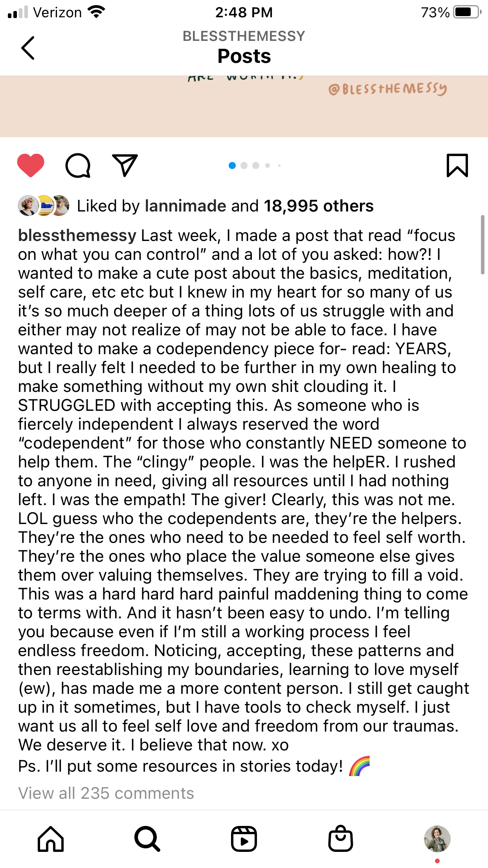This screenshot has width=488, height=868.
Task: Unlike the post with the red heart
Action: tap(31, 165)
